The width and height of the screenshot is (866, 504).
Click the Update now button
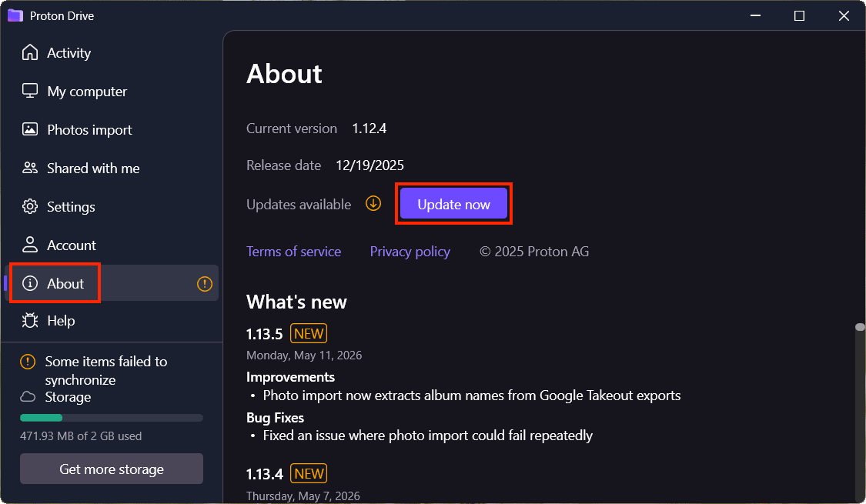(x=453, y=204)
